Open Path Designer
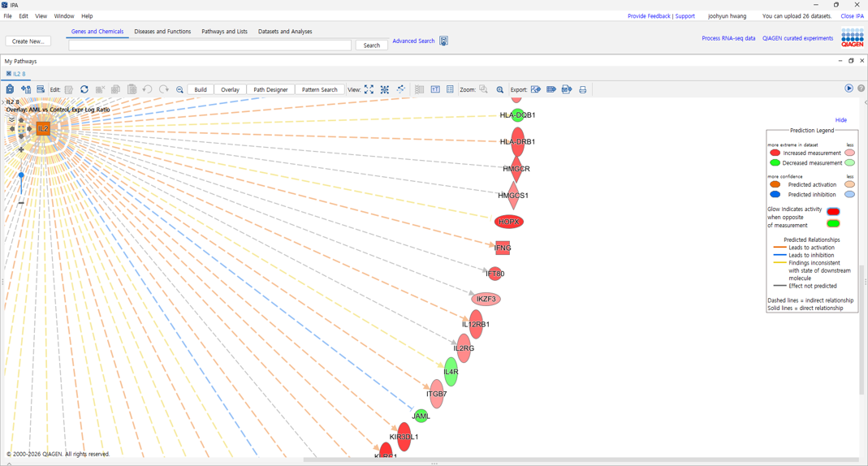The image size is (868, 466). pos(270,89)
